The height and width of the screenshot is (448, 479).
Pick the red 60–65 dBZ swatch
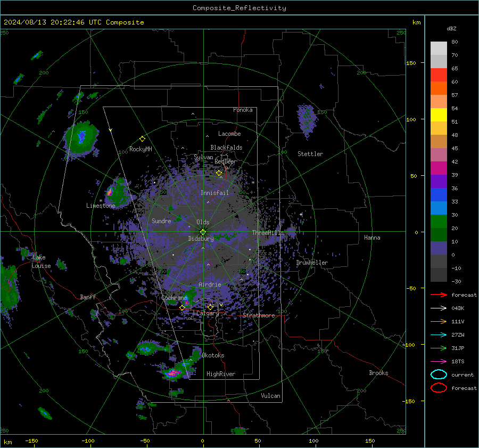(439, 75)
